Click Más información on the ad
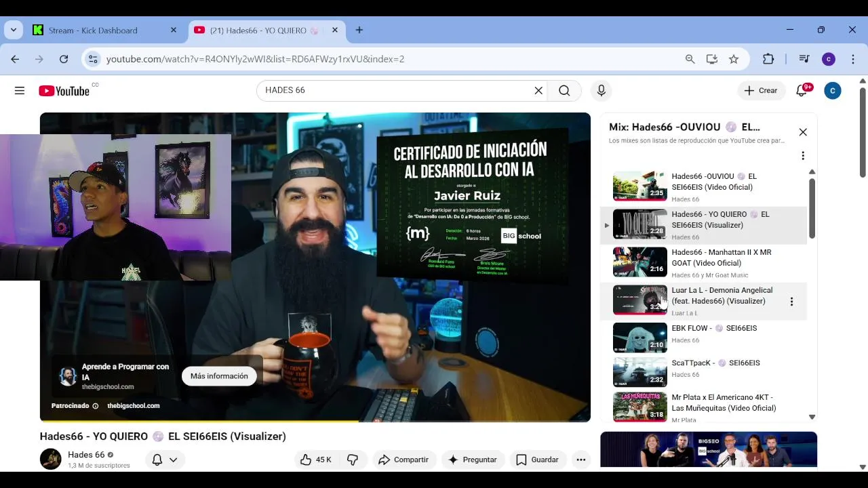The image size is (868, 488). (219, 376)
